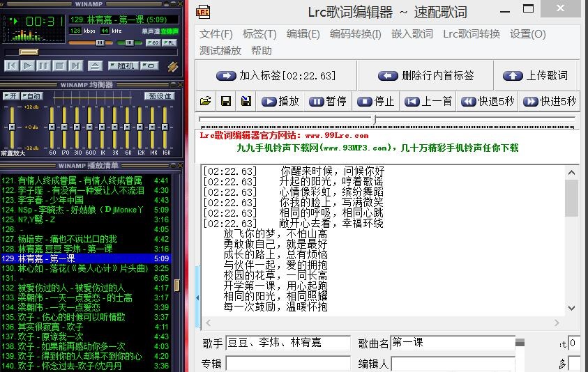
Task: Open 帮助 menu
Action: point(262,51)
